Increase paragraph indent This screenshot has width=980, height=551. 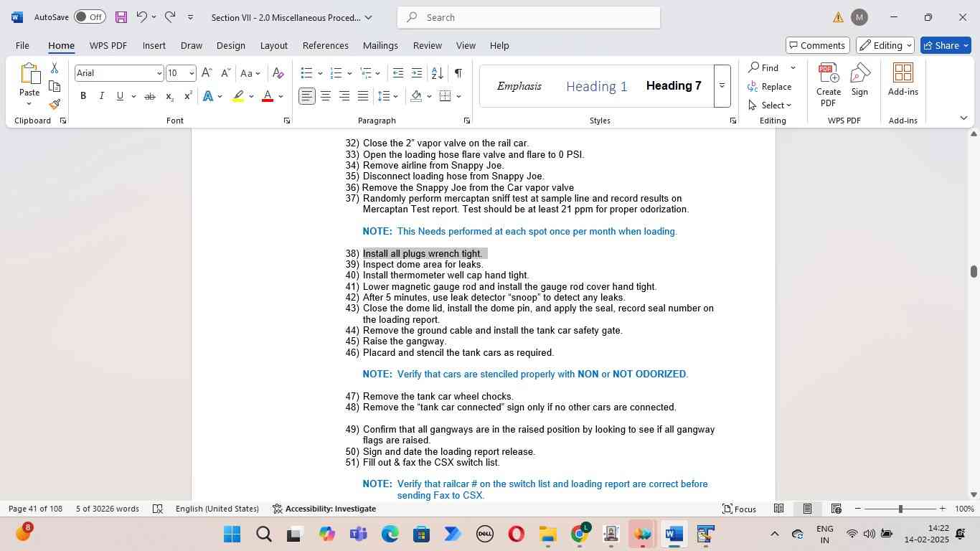point(417,73)
